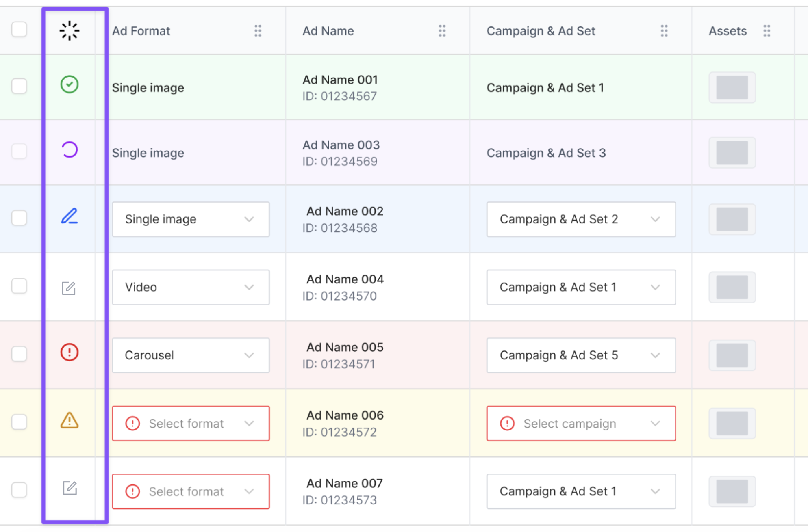Click the ID: 01234573 text
Image resolution: width=808 pixels, height=532 pixels.
(339, 500)
